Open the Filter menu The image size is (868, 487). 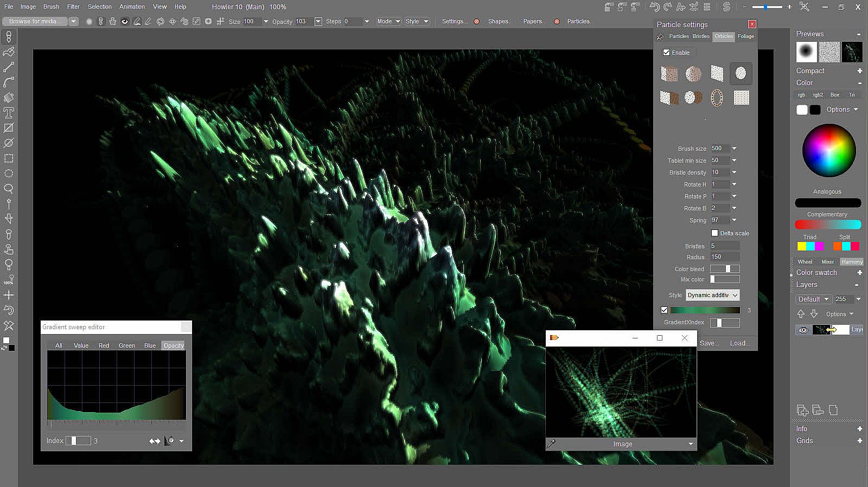[73, 7]
